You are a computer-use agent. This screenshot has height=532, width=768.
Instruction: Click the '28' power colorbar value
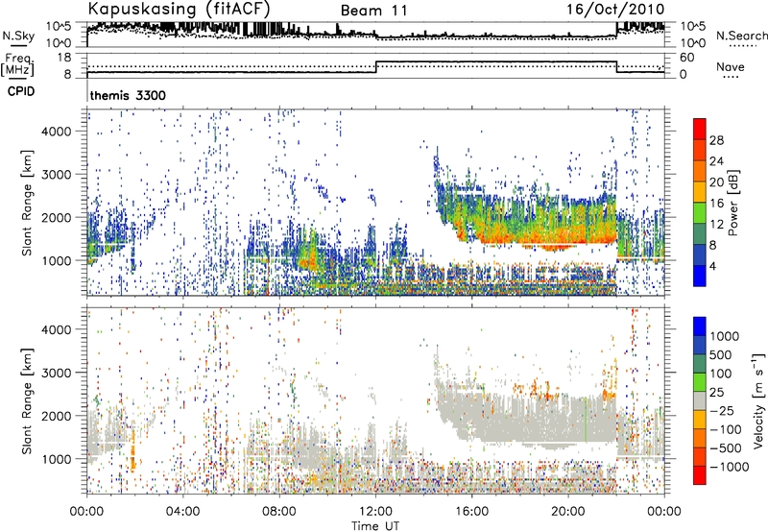(716, 140)
